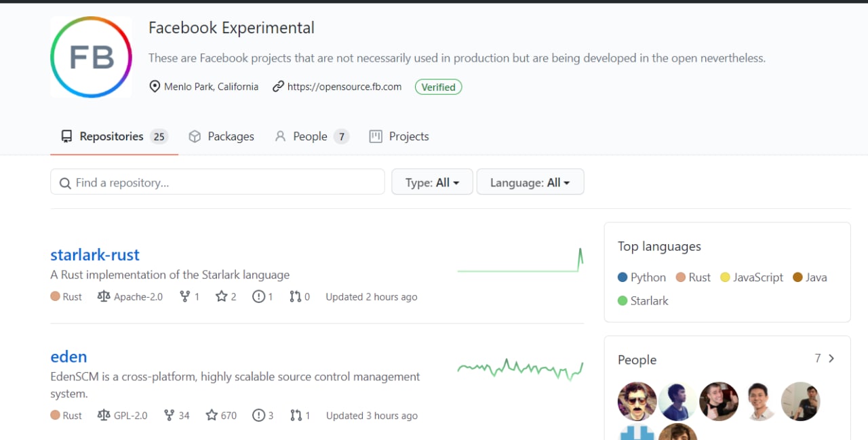Open the issues icon on starlark-rust

[258, 296]
